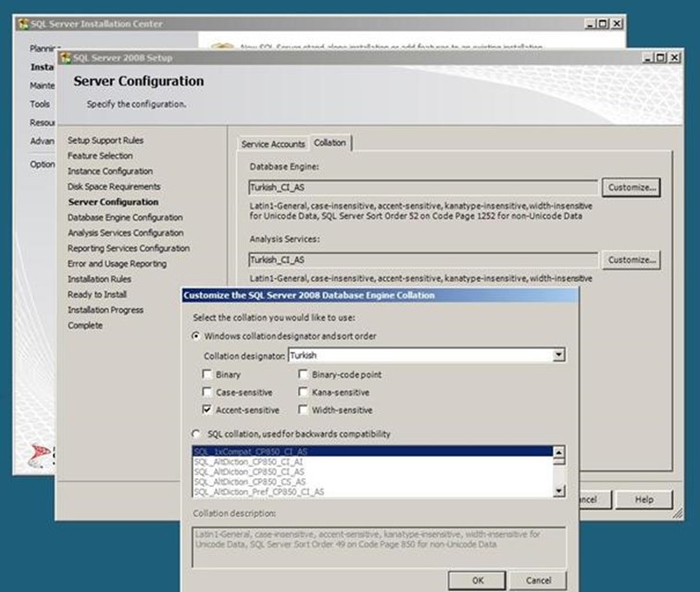Click the Collation description text box
The image size is (700, 592).
pyautogui.click(x=379, y=548)
